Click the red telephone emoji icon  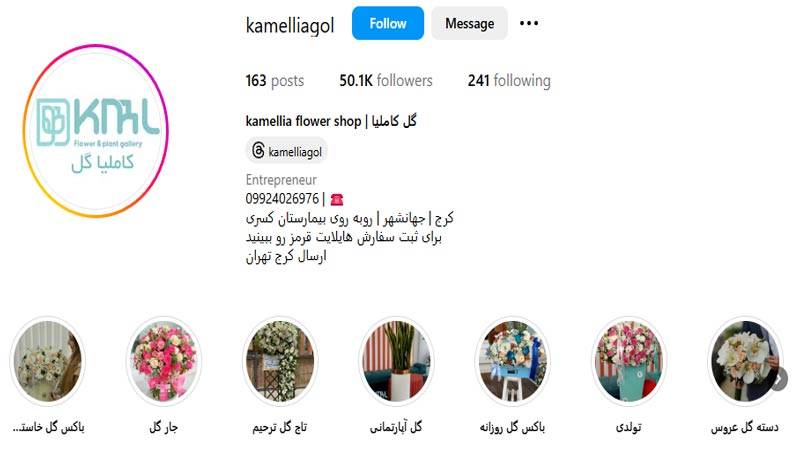click(x=337, y=199)
